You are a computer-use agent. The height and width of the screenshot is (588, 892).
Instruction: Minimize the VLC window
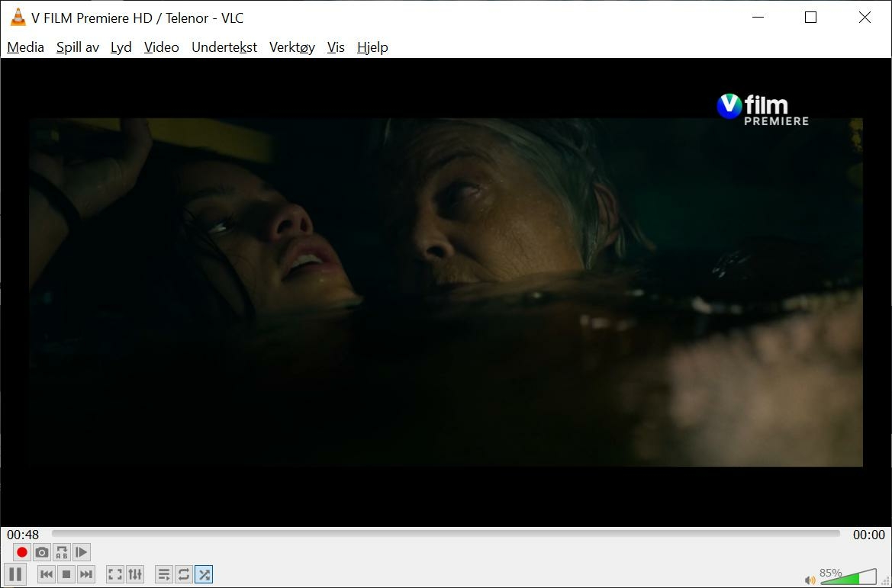tap(758, 17)
